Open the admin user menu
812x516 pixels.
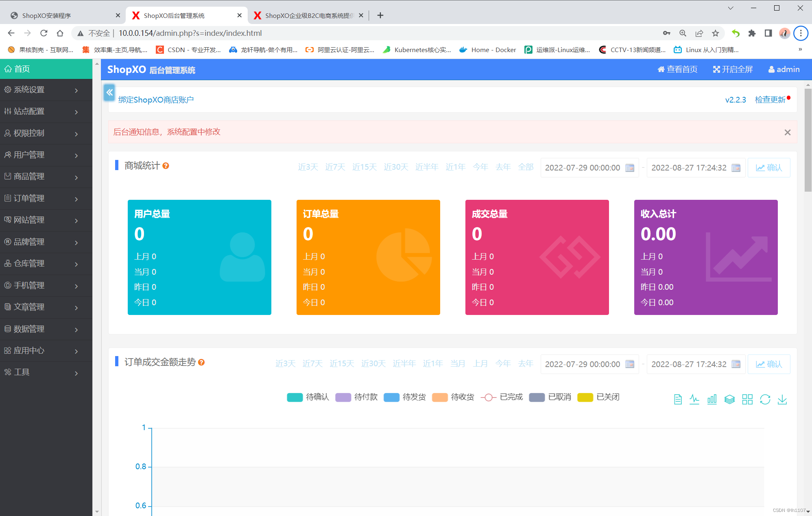[784, 70]
